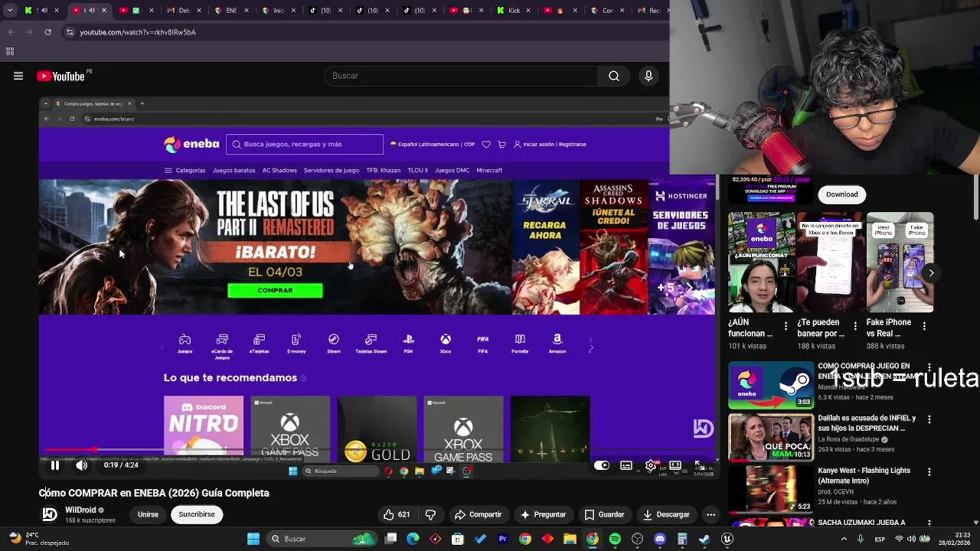Open the YouTube guide hamburger menu
Viewport: 980px width, 551px height.
coord(18,76)
